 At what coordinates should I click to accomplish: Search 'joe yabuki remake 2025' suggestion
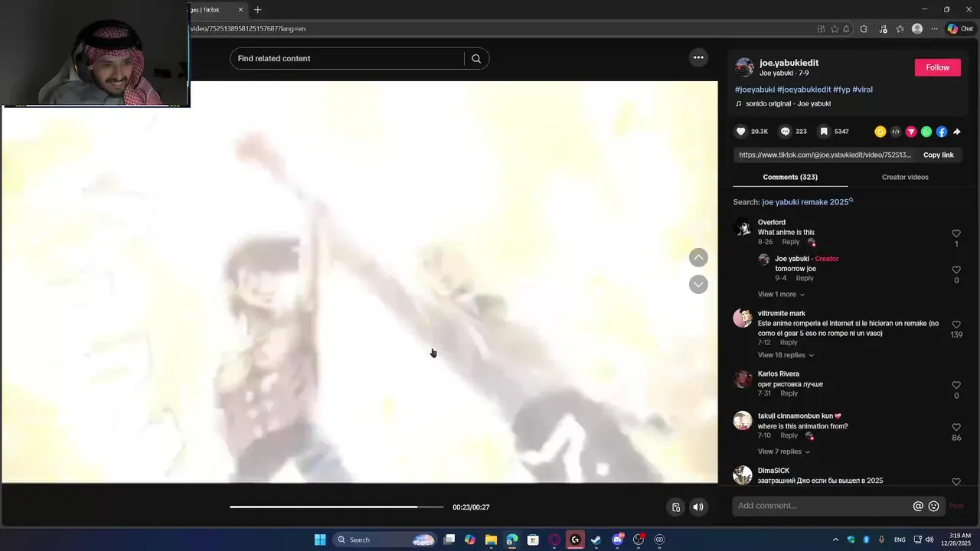point(807,202)
